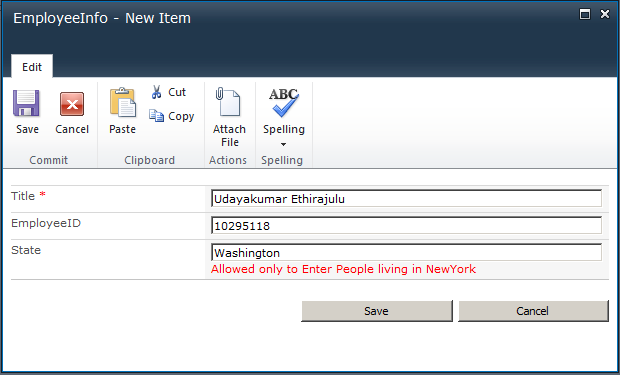Image resolution: width=620 pixels, height=375 pixels.
Task: Click the EmployeeID field containing 10295118
Action: point(406,225)
